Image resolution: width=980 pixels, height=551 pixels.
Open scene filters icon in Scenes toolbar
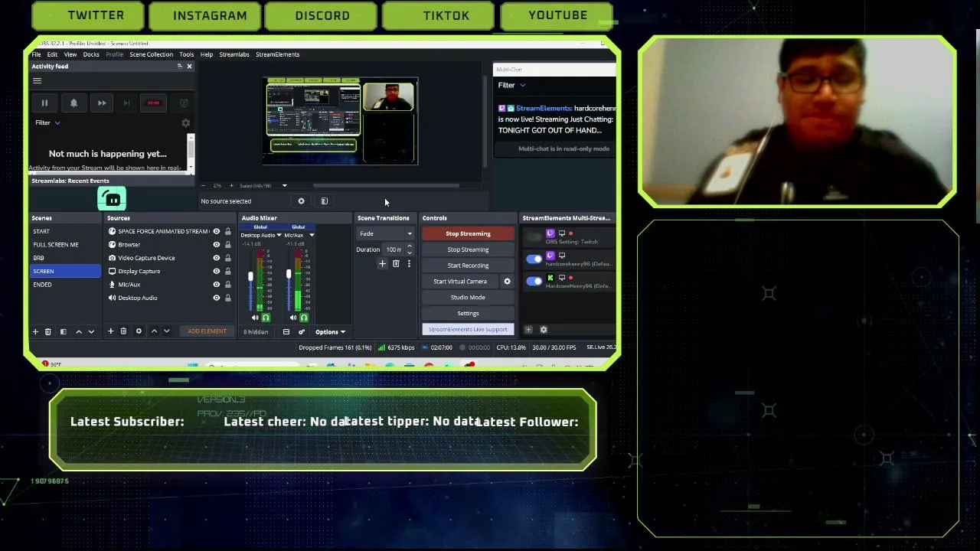[64, 331]
